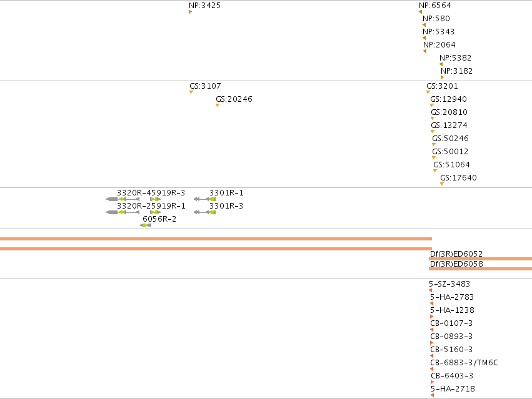The width and height of the screenshot is (532, 399).
Task: Click the arrow marker under NP:6564
Action: 420,12
